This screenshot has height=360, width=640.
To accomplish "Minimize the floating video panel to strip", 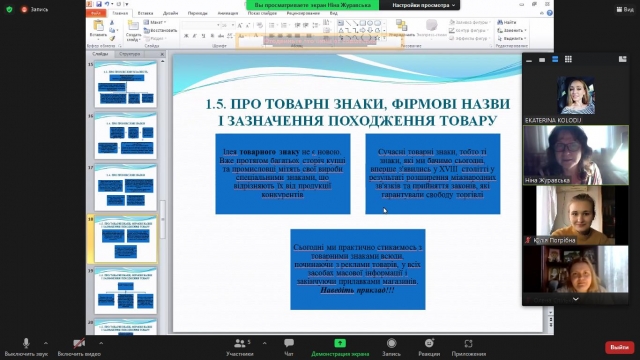I will [529, 60].
